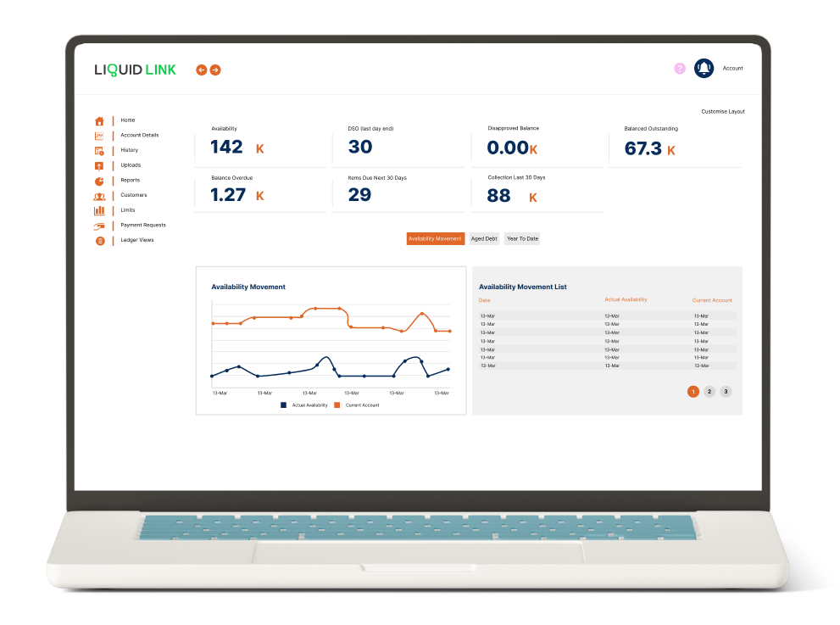
Task: Select the Customers icon
Action: (x=98, y=195)
